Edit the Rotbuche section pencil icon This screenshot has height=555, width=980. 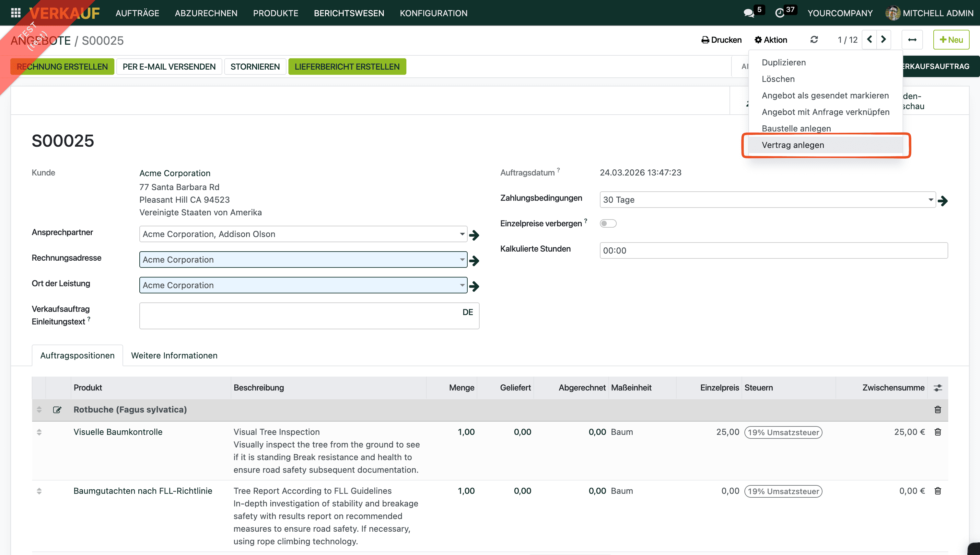[57, 410]
